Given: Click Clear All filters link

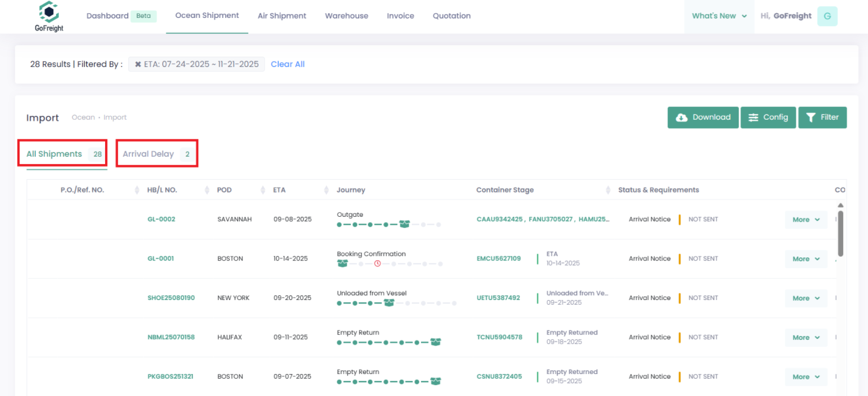Looking at the screenshot, I should coord(288,64).
